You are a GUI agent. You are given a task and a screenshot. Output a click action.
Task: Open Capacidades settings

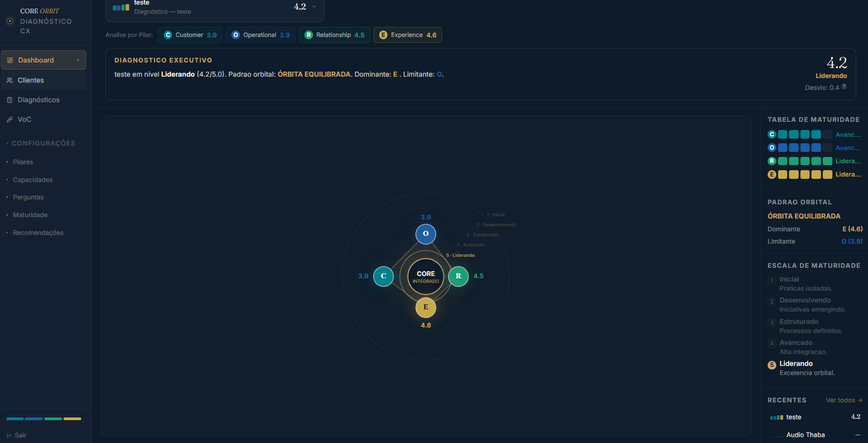[x=32, y=180]
